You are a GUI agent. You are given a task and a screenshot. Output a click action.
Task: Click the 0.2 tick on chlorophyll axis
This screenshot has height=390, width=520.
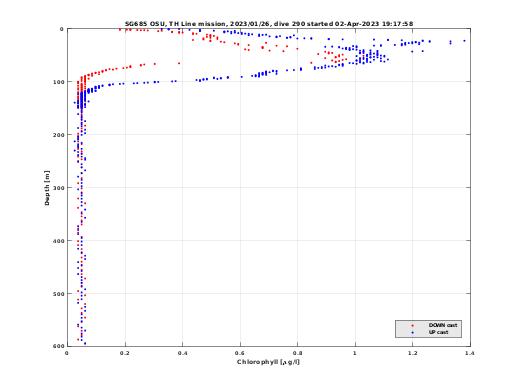point(125,353)
